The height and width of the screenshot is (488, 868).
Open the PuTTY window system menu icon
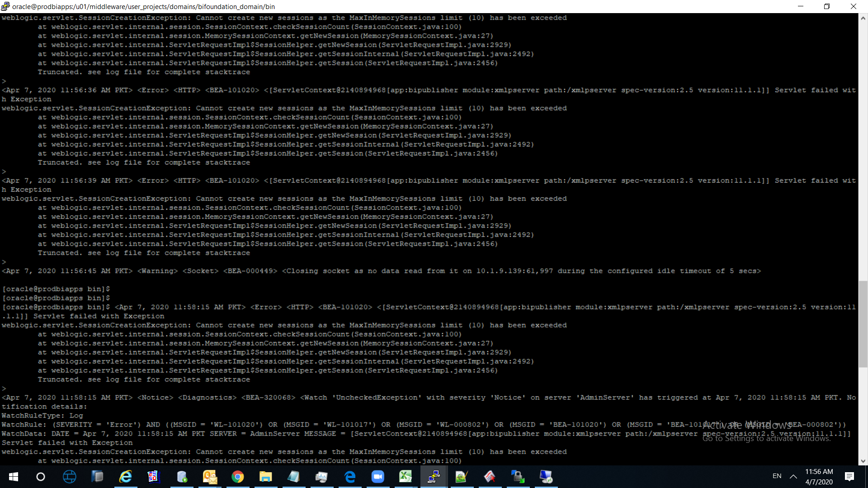click(5, 6)
